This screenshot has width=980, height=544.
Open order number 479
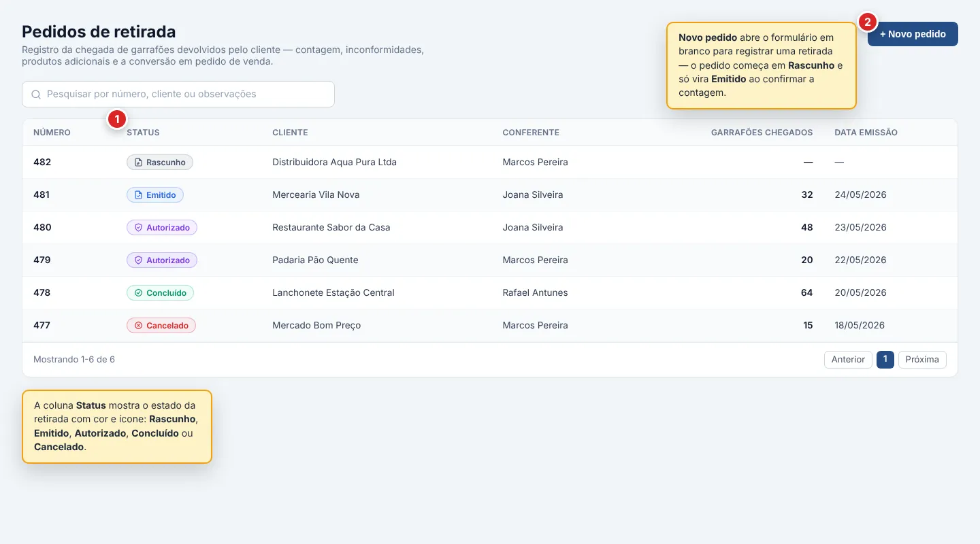pyautogui.click(x=42, y=260)
